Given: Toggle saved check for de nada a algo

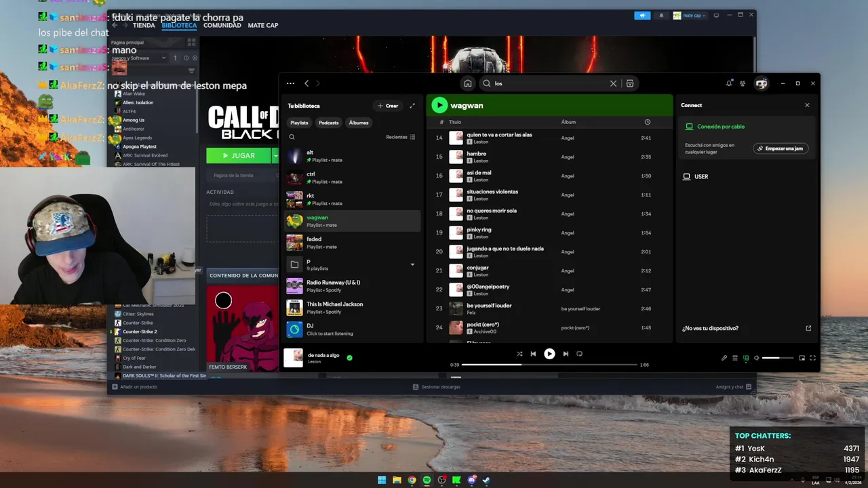Looking at the screenshot, I should coord(349,357).
